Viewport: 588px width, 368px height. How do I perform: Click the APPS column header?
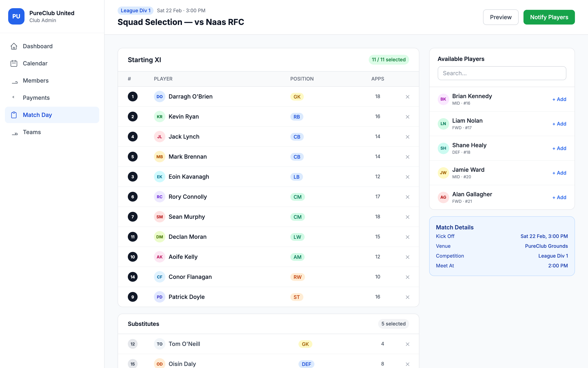pos(378,79)
